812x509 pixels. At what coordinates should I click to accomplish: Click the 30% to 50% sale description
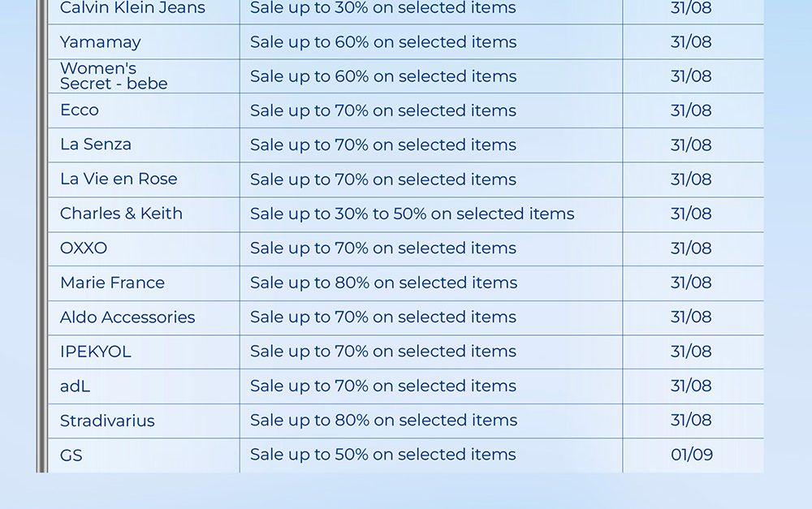(412, 214)
